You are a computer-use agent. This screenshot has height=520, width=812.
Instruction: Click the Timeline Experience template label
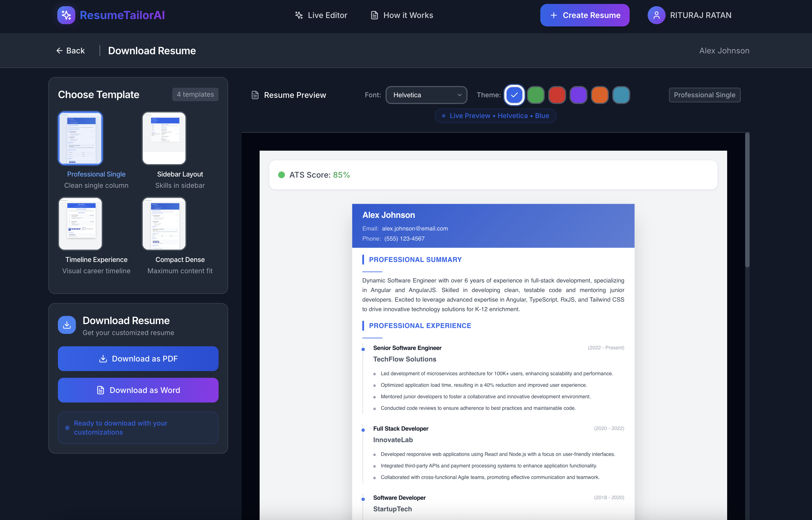[x=96, y=260]
